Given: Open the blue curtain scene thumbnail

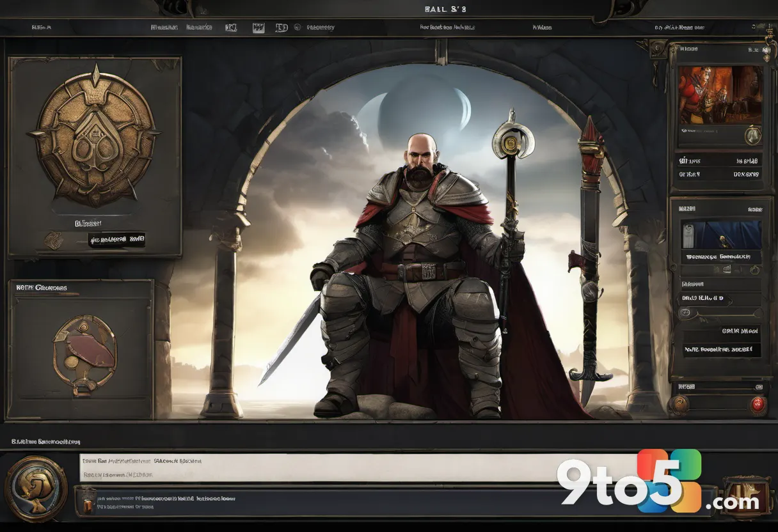Looking at the screenshot, I should (x=720, y=235).
